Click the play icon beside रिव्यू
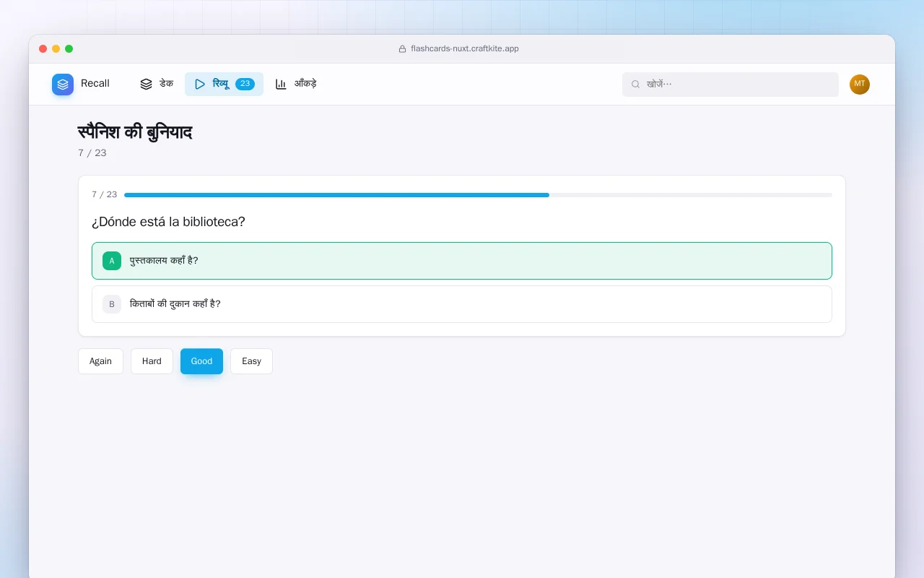This screenshot has width=924, height=578. click(x=200, y=84)
